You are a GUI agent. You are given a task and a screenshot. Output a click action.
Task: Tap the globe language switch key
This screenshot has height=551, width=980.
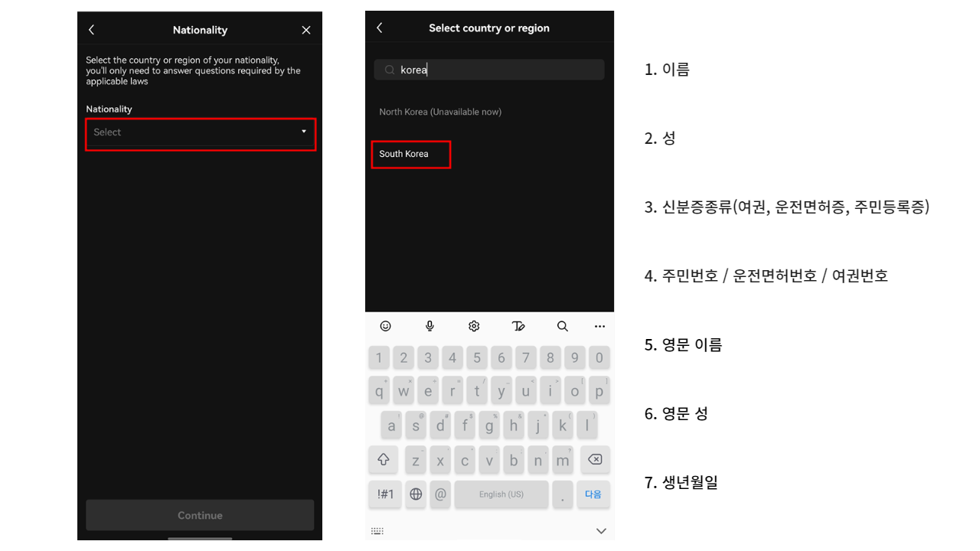pos(416,494)
